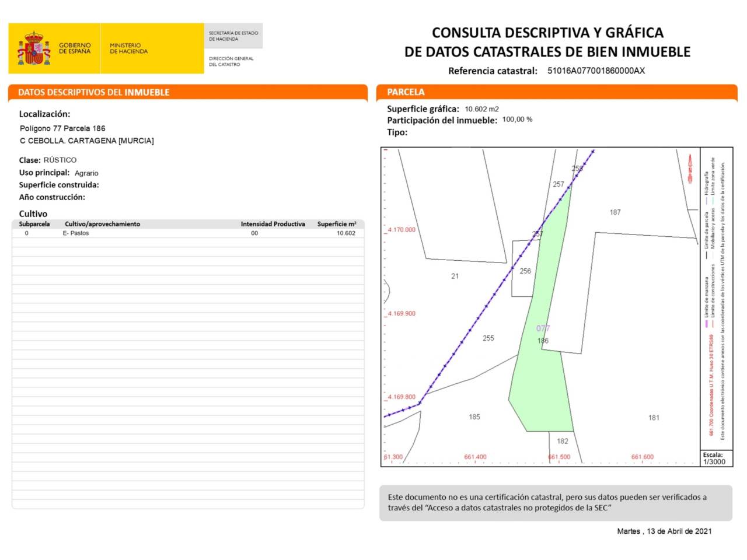Click 'Polígono 77 Parcela 186' text

62,128
